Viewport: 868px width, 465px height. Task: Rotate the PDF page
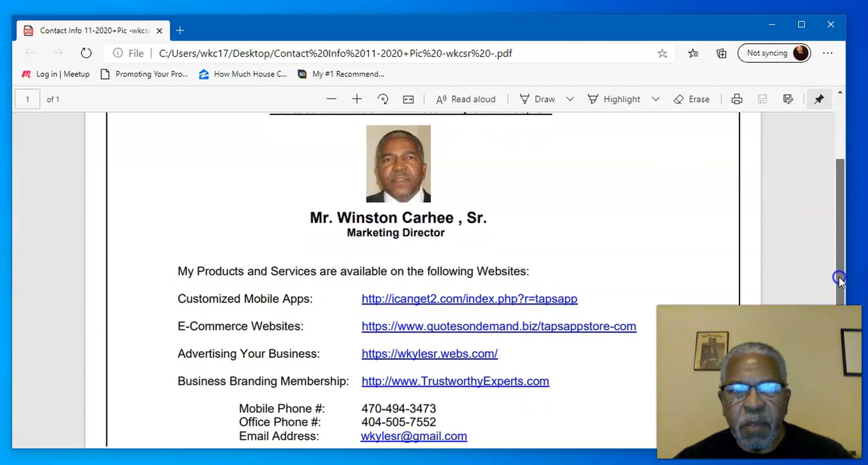(x=383, y=99)
